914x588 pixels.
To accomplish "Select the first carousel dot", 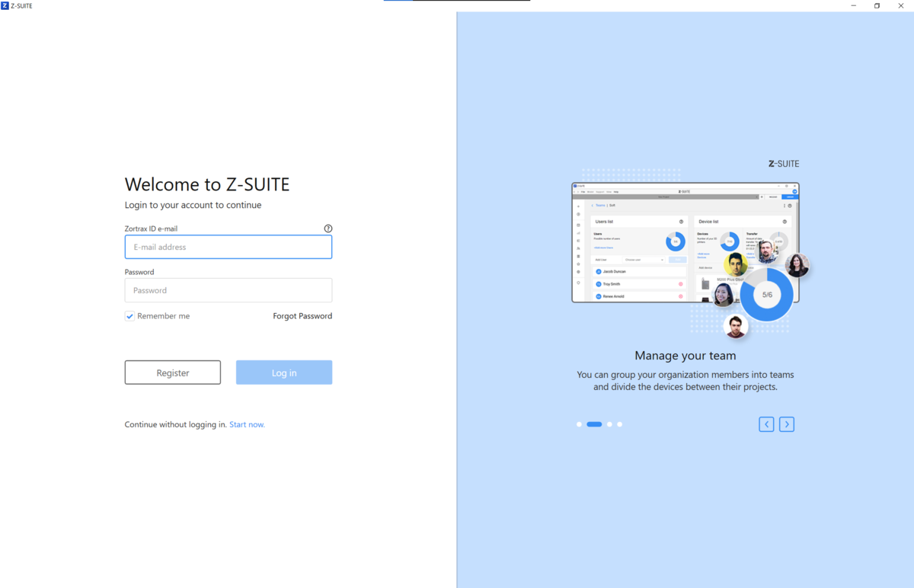I will pyautogui.click(x=579, y=424).
